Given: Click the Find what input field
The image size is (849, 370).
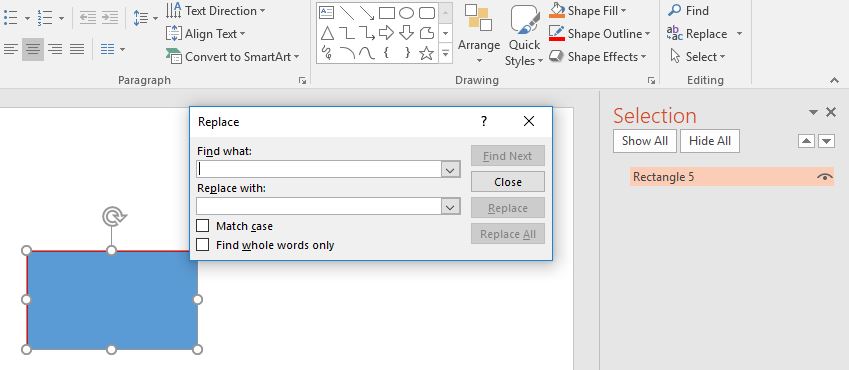Looking at the screenshot, I should 319,169.
